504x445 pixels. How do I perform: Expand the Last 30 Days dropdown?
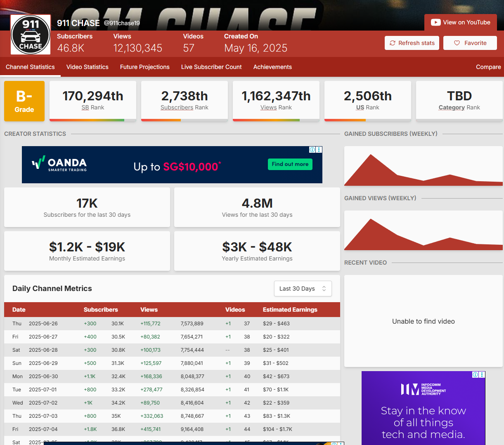coord(303,289)
